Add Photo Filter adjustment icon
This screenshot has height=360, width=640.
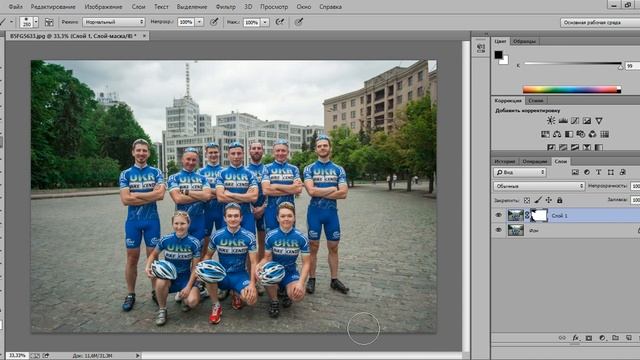pyautogui.click(x=580, y=134)
